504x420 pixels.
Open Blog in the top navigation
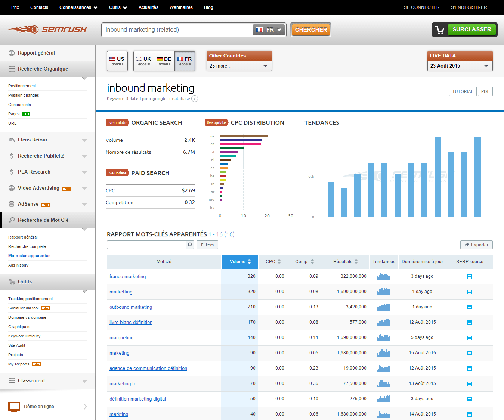[208, 7]
